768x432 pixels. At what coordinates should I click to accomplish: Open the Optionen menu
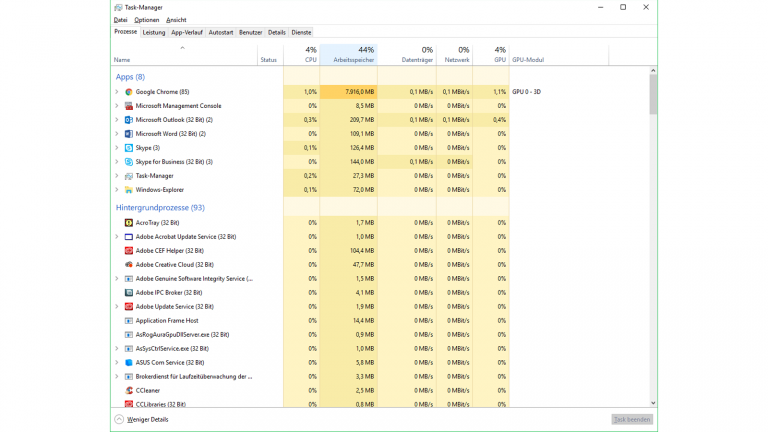(x=147, y=20)
